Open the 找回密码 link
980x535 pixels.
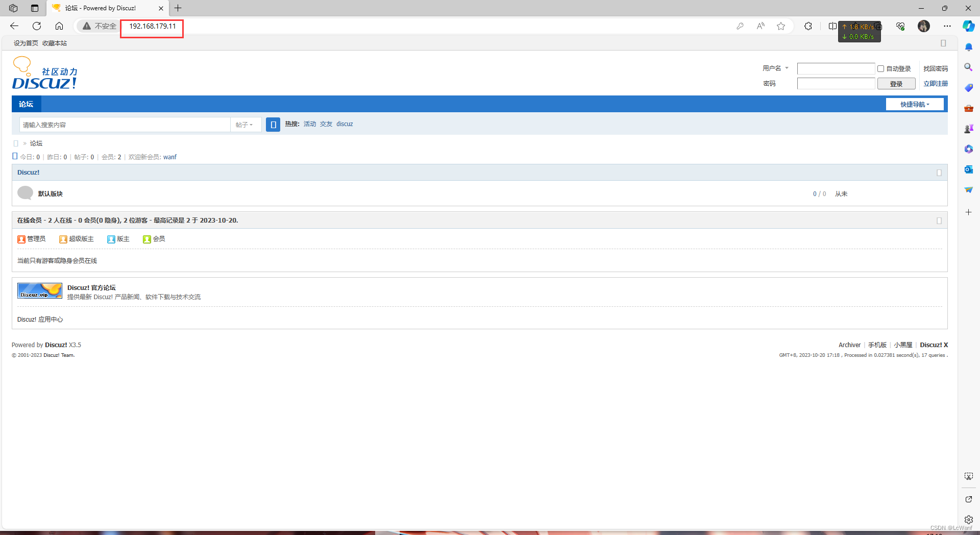click(936, 68)
